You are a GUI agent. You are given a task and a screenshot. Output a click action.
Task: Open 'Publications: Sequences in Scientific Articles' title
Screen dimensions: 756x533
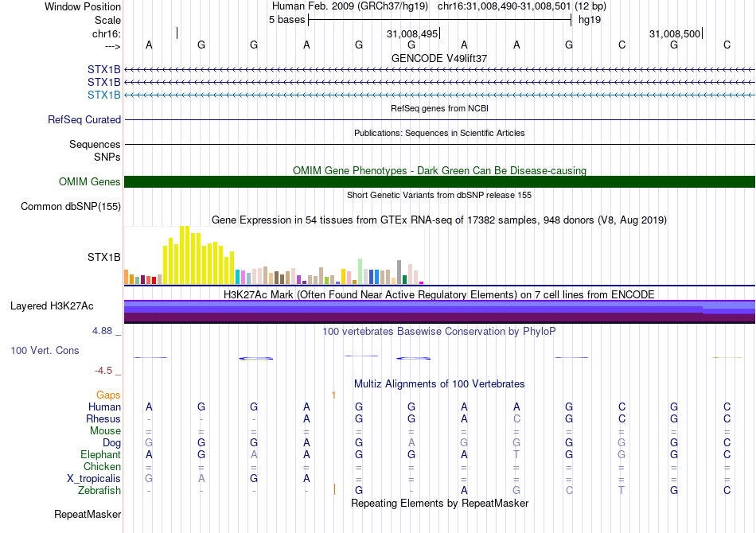click(439, 133)
